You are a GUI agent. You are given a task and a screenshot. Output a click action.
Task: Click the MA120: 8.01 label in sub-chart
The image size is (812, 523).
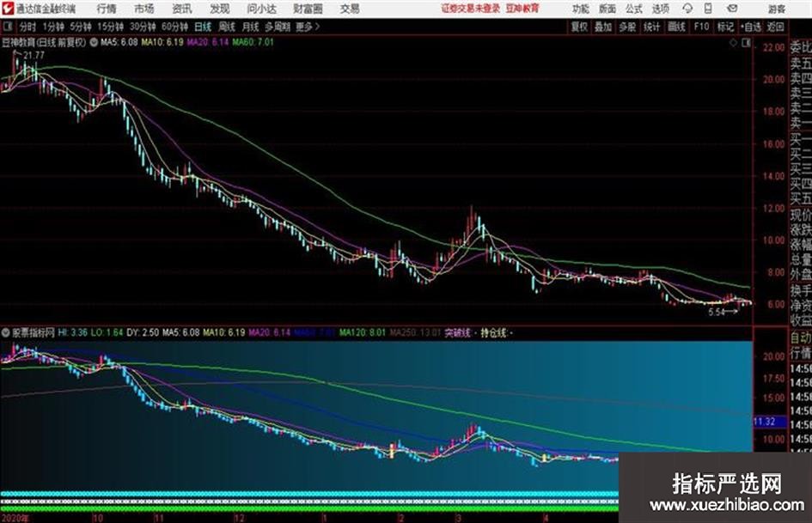pyautogui.click(x=363, y=332)
